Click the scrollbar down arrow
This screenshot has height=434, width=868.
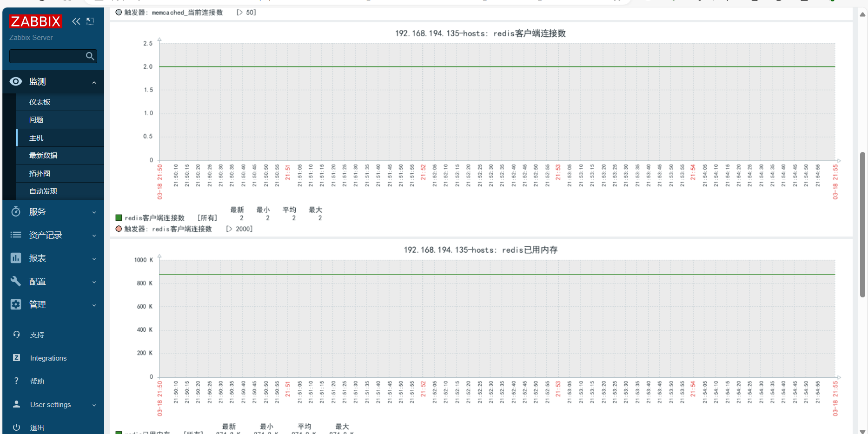point(862,431)
